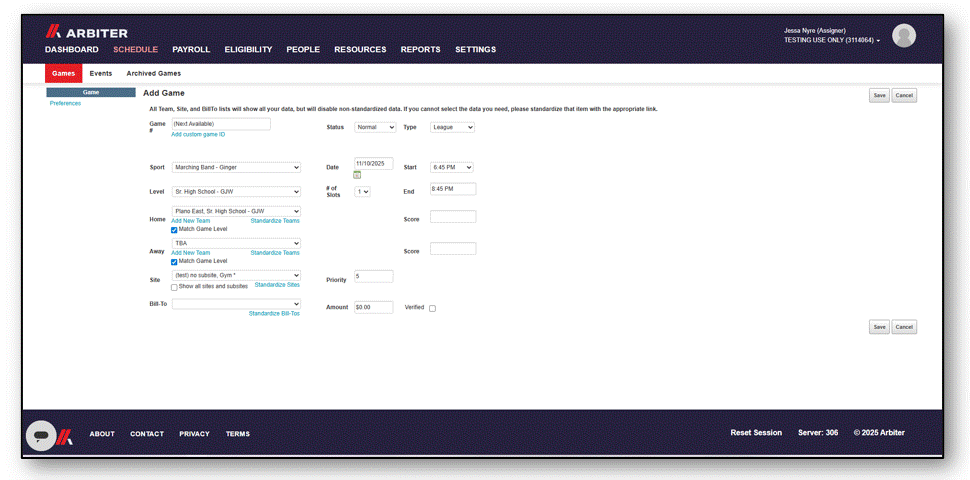Click the Standardize Sites link
The image size is (970, 480).
click(277, 285)
